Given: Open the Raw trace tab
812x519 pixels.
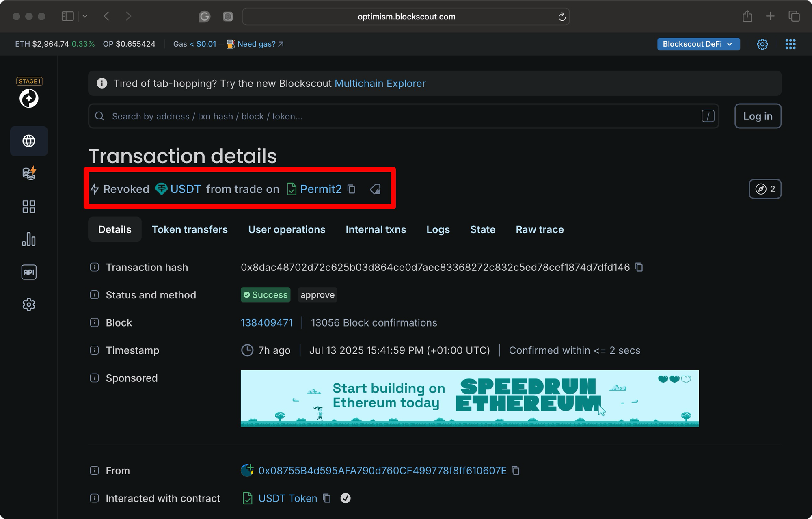Looking at the screenshot, I should tap(540, 229).
